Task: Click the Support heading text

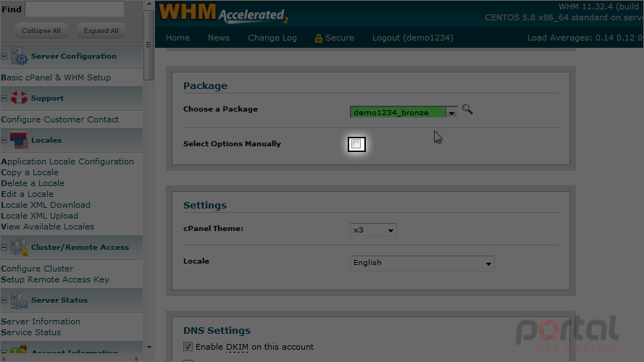Action: [x=48, y=98]
